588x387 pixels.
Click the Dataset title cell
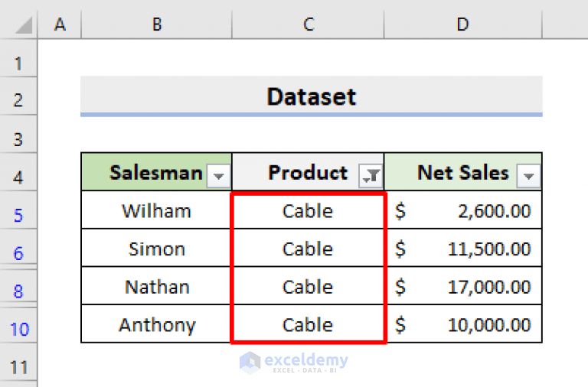(312, 96)
